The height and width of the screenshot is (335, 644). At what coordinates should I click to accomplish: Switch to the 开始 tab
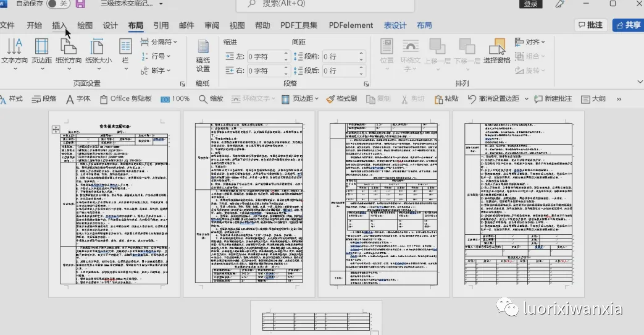[x=34, y=25]
